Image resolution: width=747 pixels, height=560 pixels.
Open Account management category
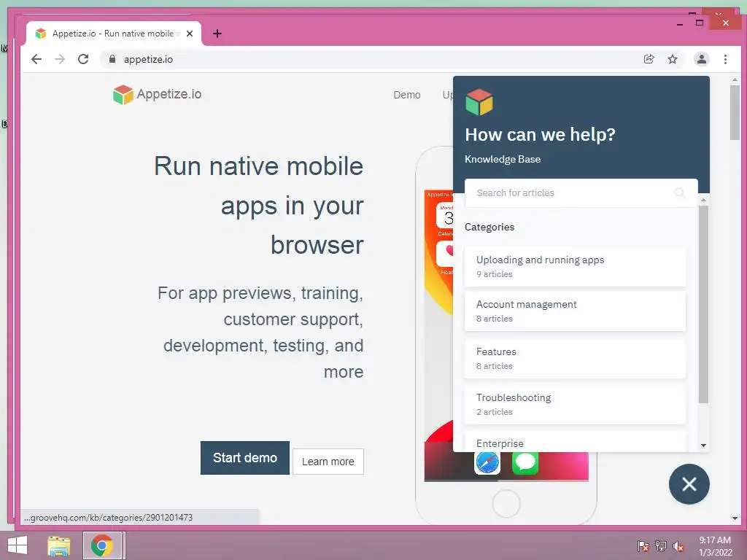(575, 311)
